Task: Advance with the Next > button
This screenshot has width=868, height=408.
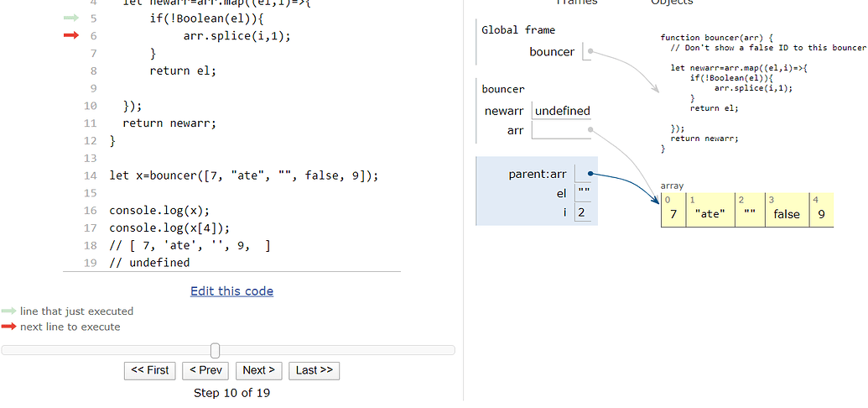Action: click(258, 370)
